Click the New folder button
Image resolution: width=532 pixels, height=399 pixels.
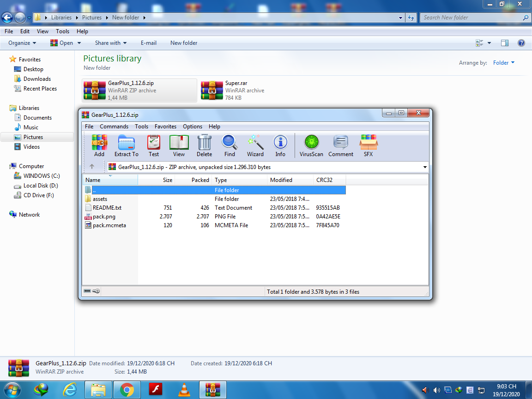pyautogui.click(x=184, y=43)
